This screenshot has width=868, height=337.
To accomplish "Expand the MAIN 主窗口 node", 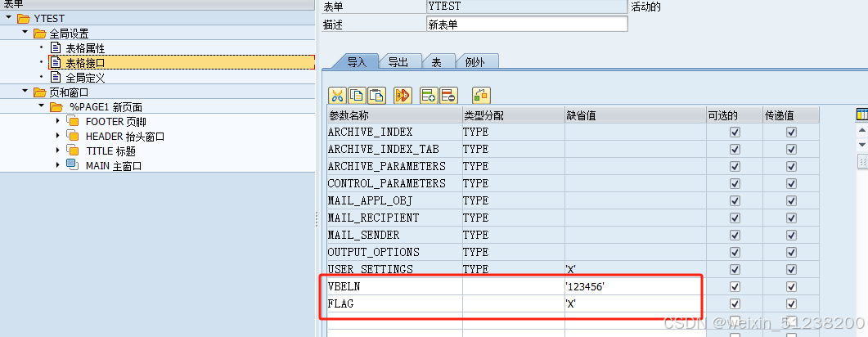I will [x=57, y=165].
